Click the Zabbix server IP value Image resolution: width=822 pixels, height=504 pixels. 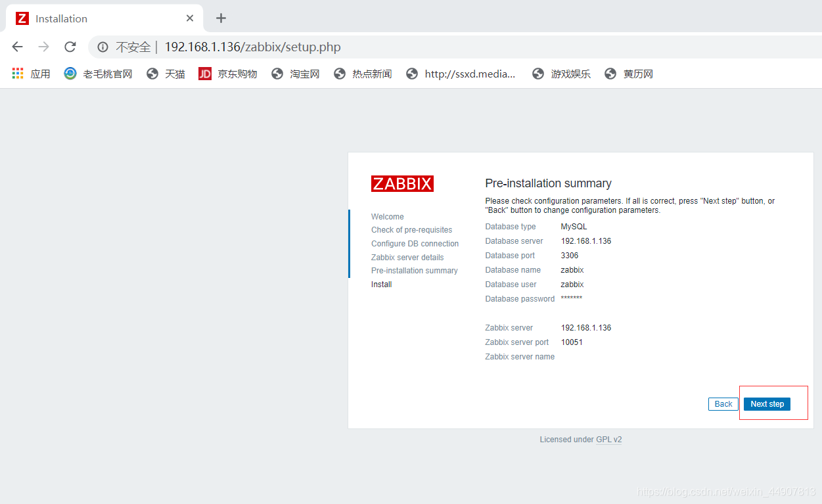point(585,328)
